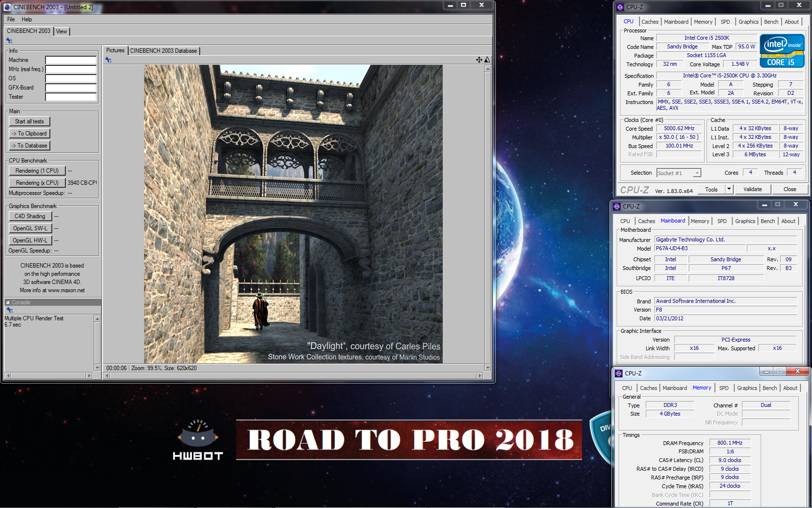Open Memory tab in the top CPU-Z window
The width and height of the screenshot is (812, 508).
click(703, 22)
